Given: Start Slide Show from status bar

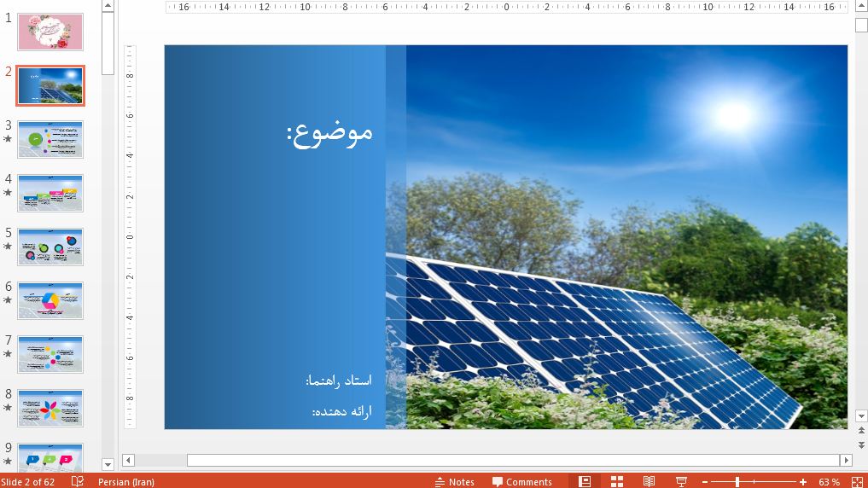Looking at the screenshot, I should pyautogui.click(x=681, y=481).
